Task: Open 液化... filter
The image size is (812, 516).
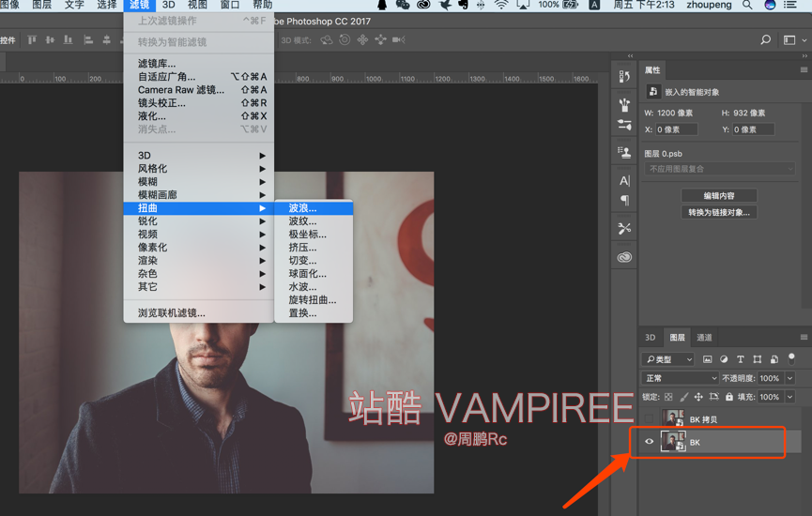Action: [x=199, y=116]
